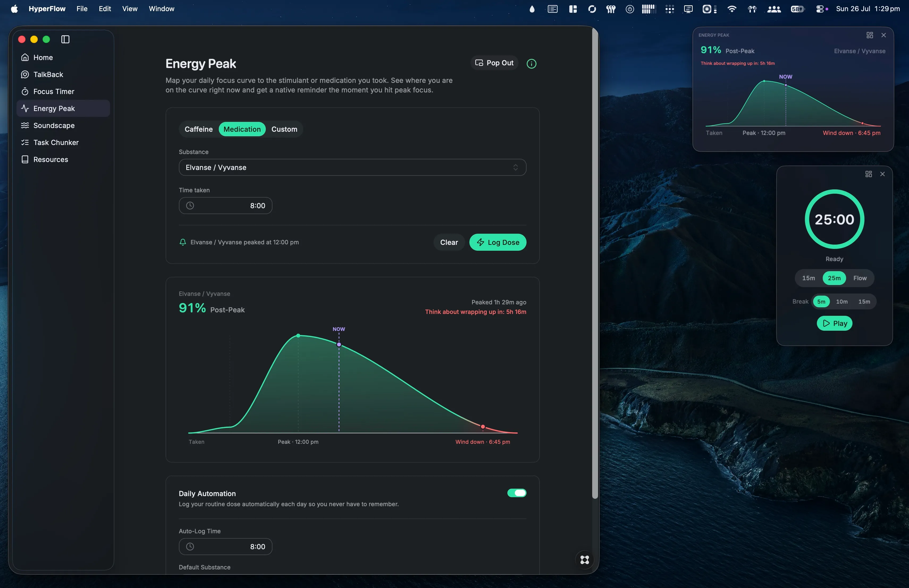Image resolution: width=909 pixels, height=588 pixels.
Task: Open Home in the sidebar
Action: pyautogui.click(x=64, y=57)
